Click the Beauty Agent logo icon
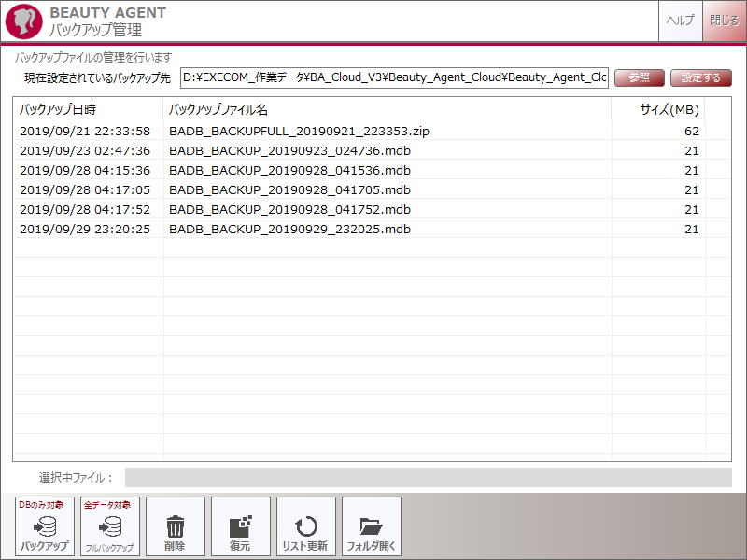This screenshot has height=560, width=747. coord(22,21)
